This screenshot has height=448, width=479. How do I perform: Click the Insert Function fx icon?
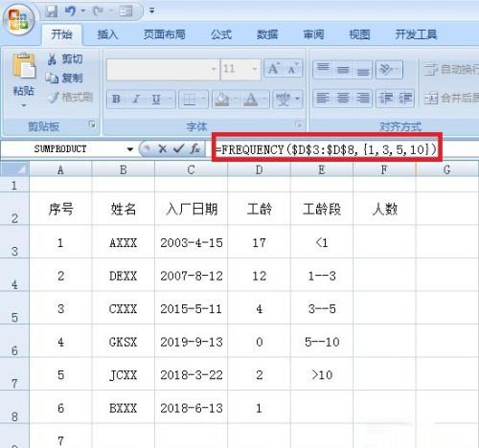point(194,148)
